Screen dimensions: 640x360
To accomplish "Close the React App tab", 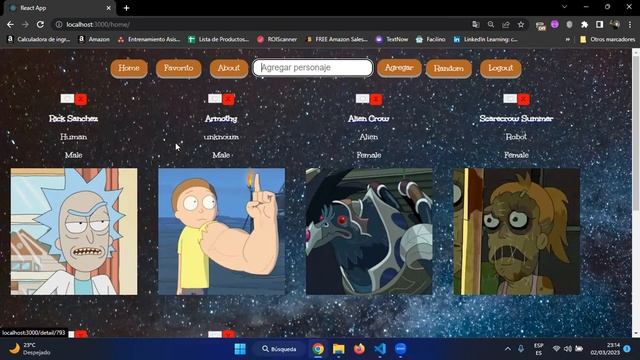I will (x=109, y=8).
